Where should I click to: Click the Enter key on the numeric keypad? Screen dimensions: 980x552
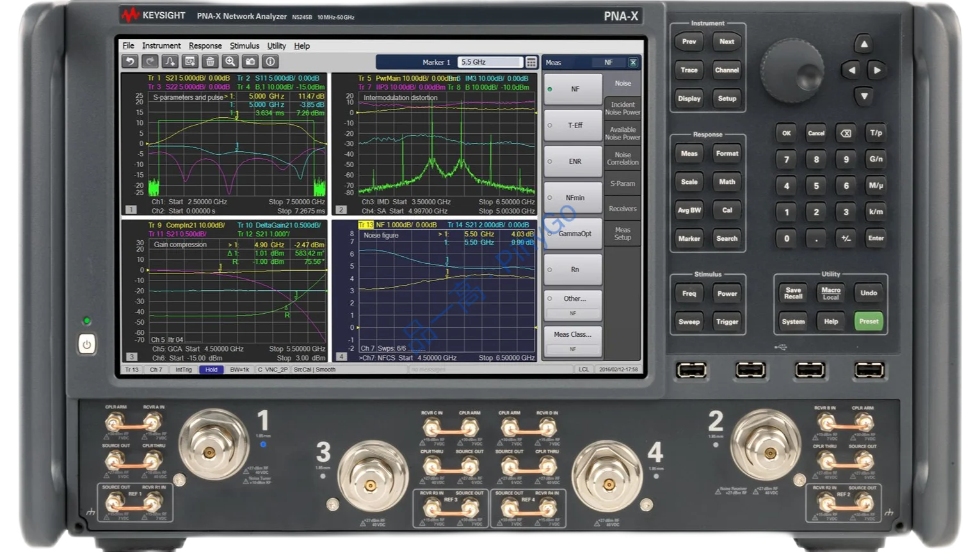876,238
